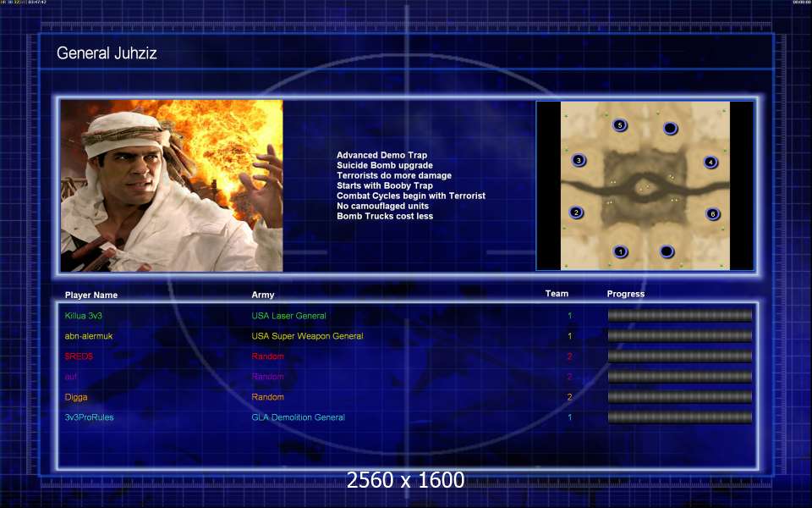Click "USA Laser General" army entry
Viewport: 812px width, 508px height.
coord(289,316)
